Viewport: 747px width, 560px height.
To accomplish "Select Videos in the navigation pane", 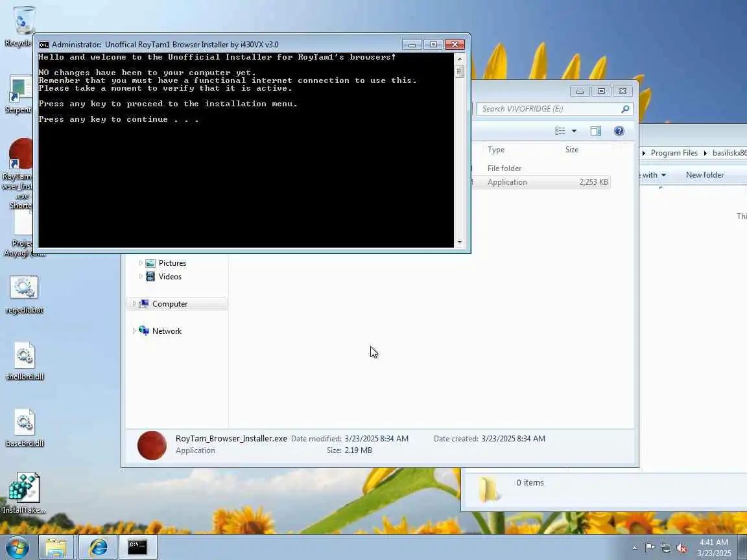I will coord(170,276).
